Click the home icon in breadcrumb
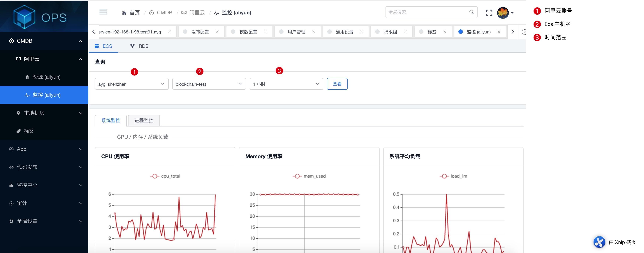The height and width of the screenshot is (253, 644). point(124,13)
